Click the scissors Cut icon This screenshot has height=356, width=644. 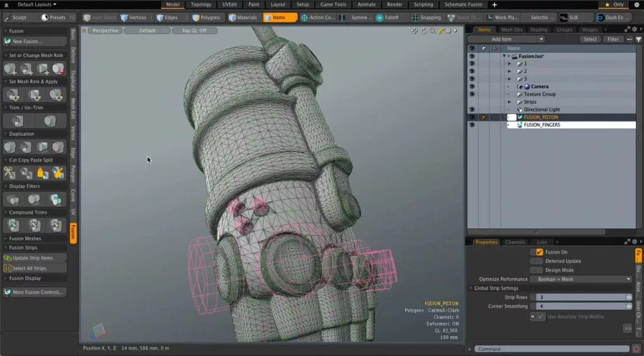tap(10, 173)
